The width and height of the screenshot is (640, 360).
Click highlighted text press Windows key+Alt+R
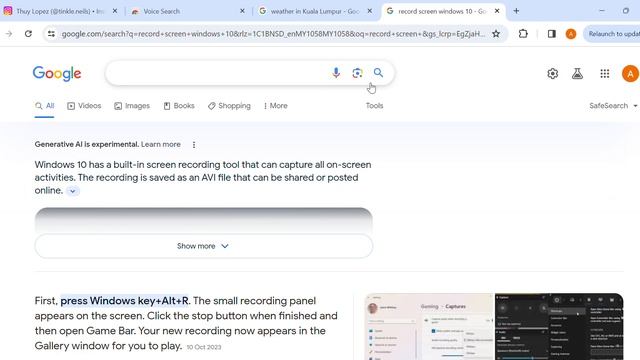coord(124,301)
